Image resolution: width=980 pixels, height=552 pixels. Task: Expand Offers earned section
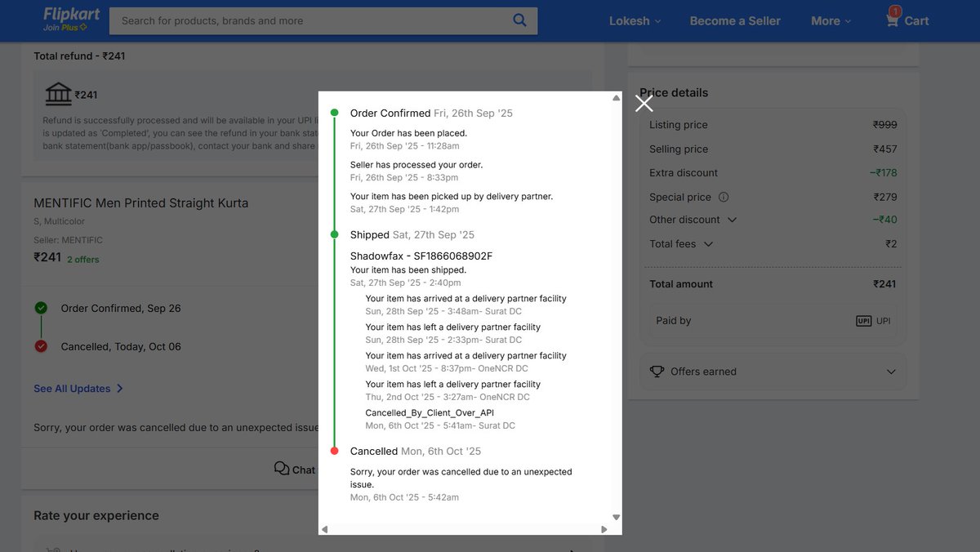pos(773,372)
